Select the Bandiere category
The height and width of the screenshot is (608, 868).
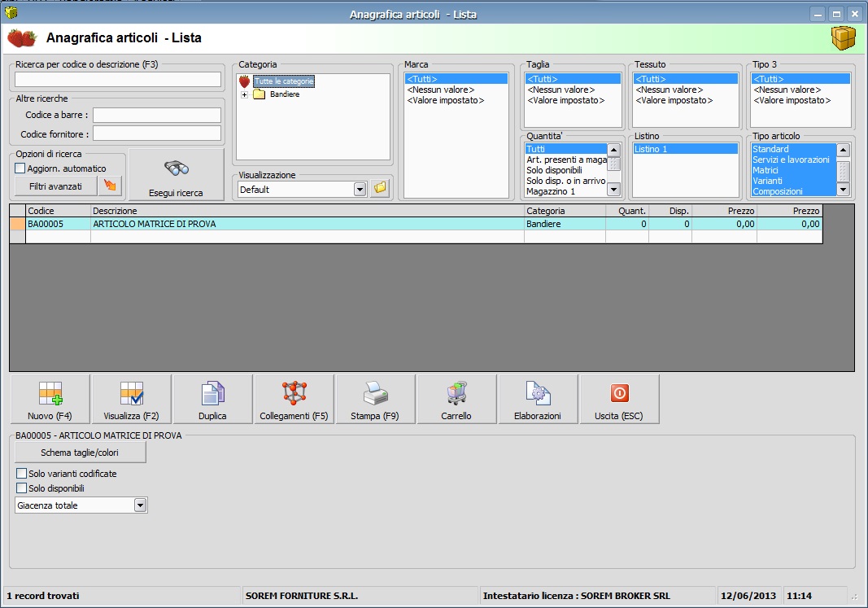285,94
